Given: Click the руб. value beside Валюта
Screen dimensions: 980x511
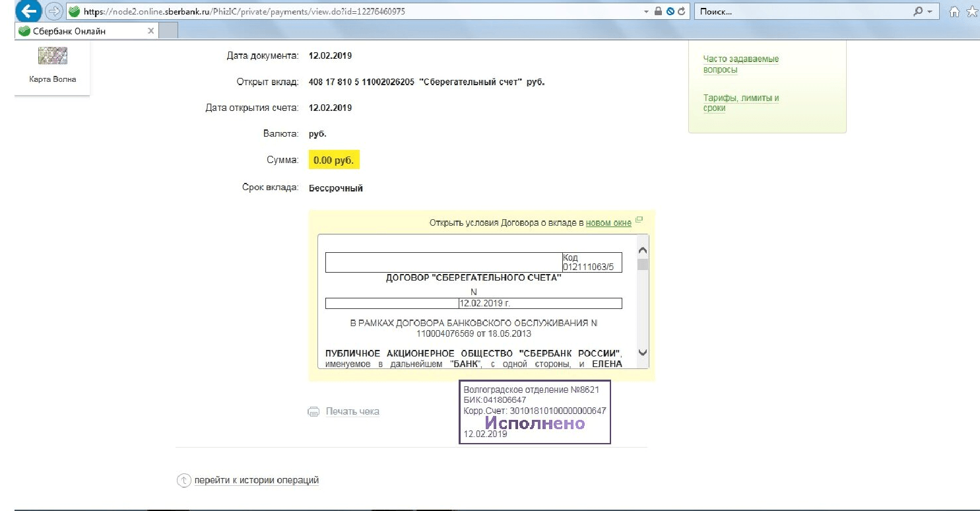Looking at the screenshot, I should [x=318, y=134].
